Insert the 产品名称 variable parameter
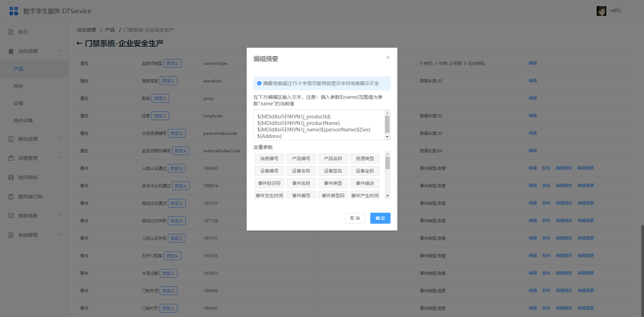644x317 pixels. point(333,158)
